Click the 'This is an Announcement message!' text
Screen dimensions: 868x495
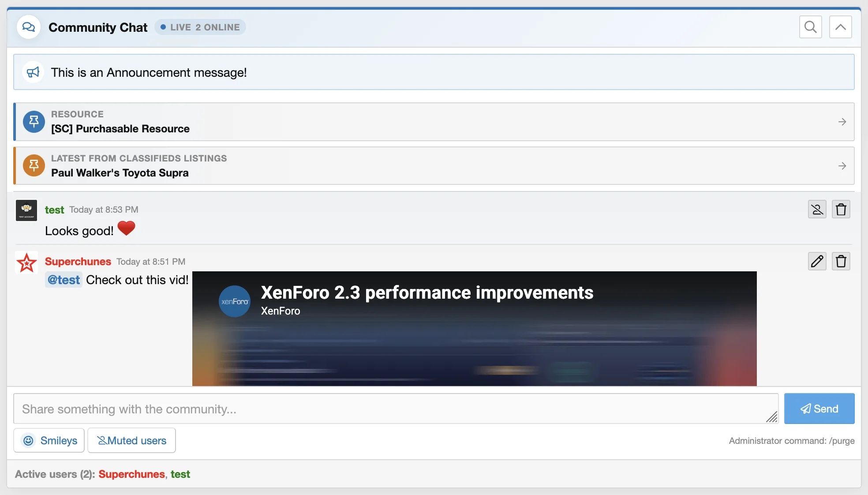click(149, 72)
